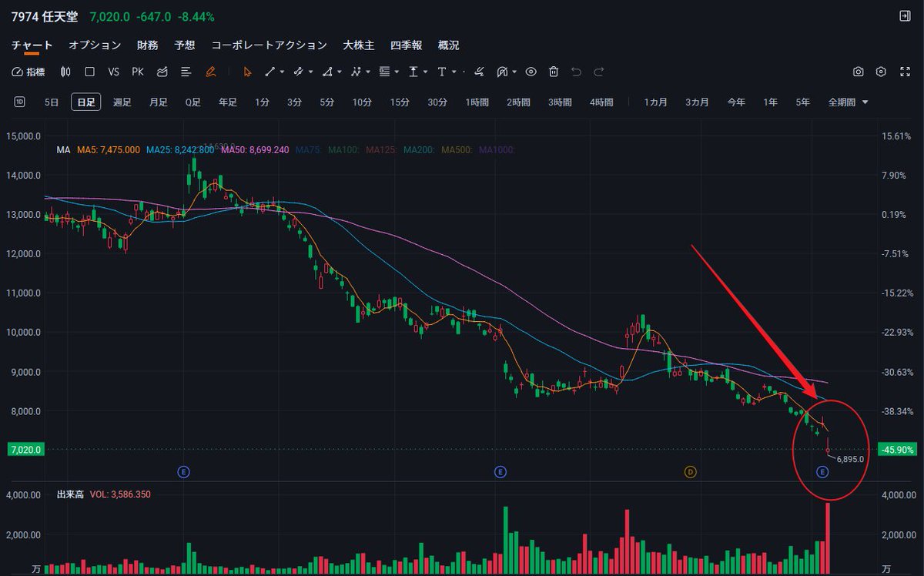Select the wave pattern drawing tool
Screen dimensions: 924x576
point(356,72)
